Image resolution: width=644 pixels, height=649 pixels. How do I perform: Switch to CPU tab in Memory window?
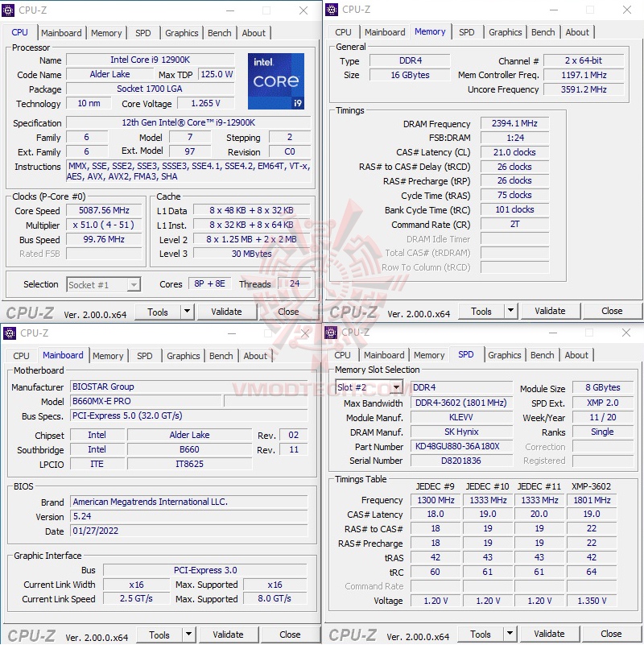[x=344, y=32]
